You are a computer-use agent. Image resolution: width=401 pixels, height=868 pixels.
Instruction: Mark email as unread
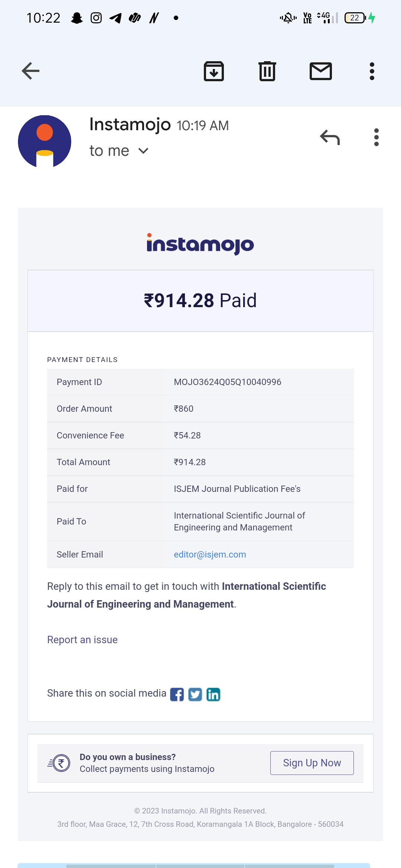[321, 71]
